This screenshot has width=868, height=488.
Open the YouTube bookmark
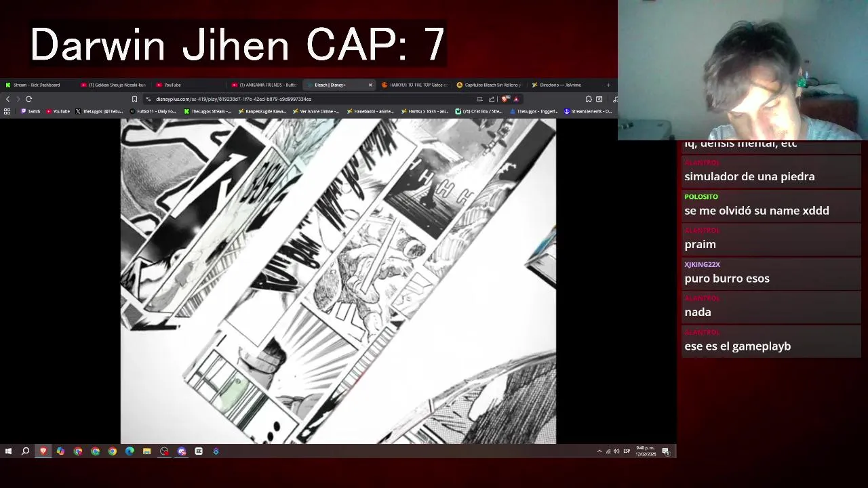pos(58,111)
